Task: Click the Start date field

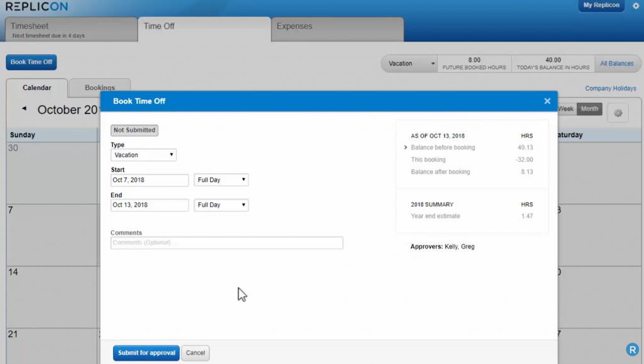Action: tap(150, 180)
